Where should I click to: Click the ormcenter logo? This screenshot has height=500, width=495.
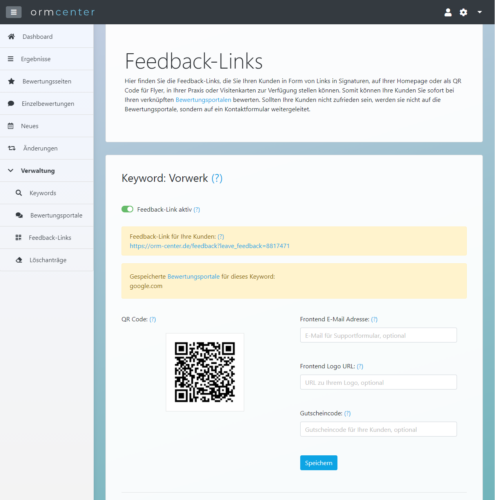click(63, 12)
